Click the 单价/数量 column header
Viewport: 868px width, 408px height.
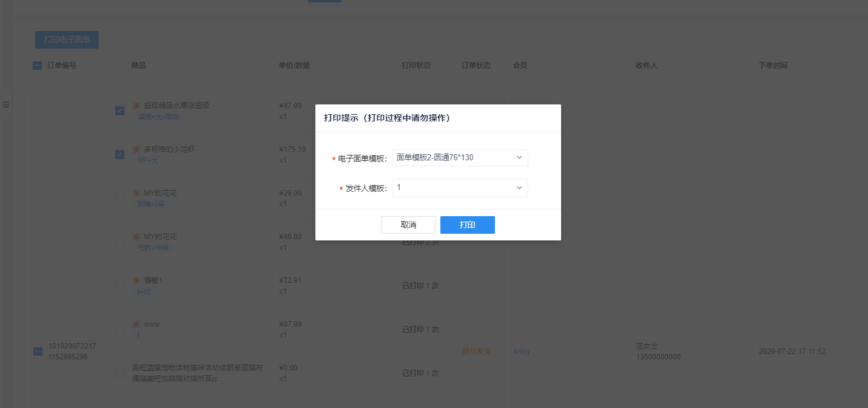point(294,66)
